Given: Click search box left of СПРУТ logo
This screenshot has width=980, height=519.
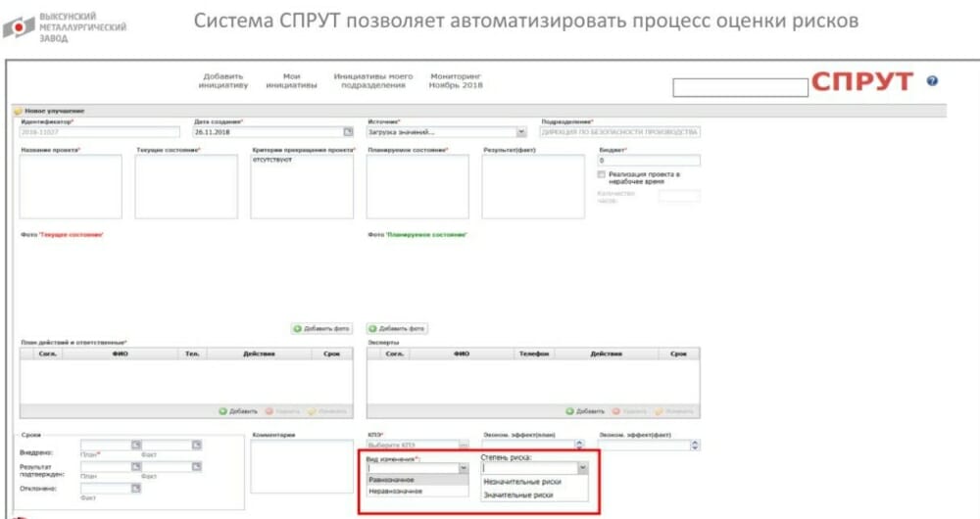Looking at the screenshot, I should click(x=740, y=87).
